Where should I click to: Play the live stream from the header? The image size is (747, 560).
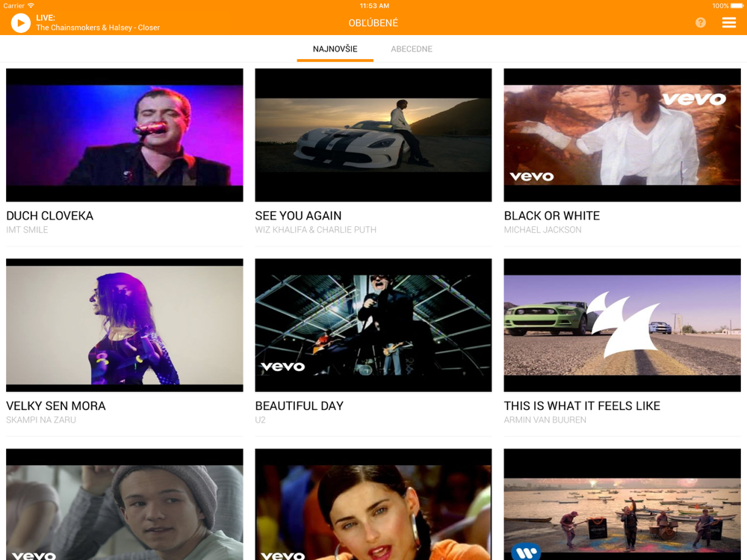click(x=20, y=23)
